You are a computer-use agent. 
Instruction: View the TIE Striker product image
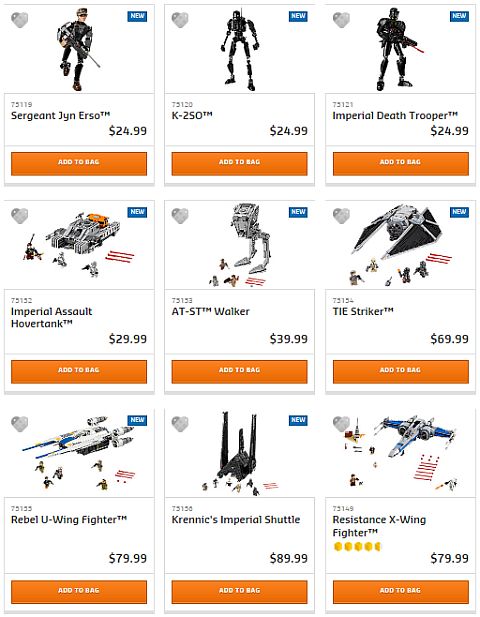pos(401,245)
